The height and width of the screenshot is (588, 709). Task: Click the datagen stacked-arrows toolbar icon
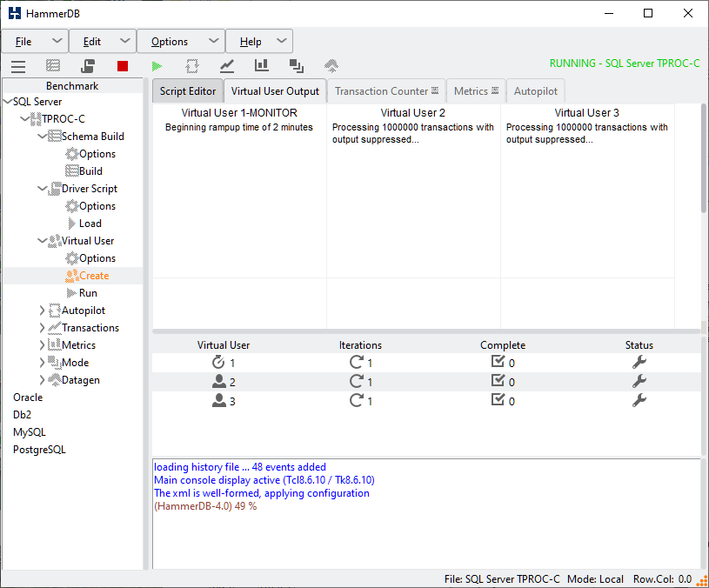[x=331, y=65]
